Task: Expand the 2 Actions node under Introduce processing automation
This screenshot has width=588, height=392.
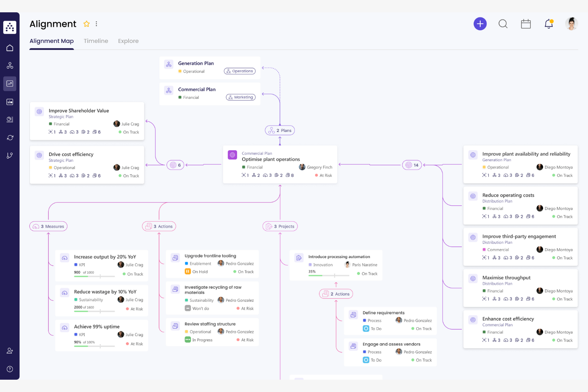Action: pyautogui.click(x=336, y=294)
